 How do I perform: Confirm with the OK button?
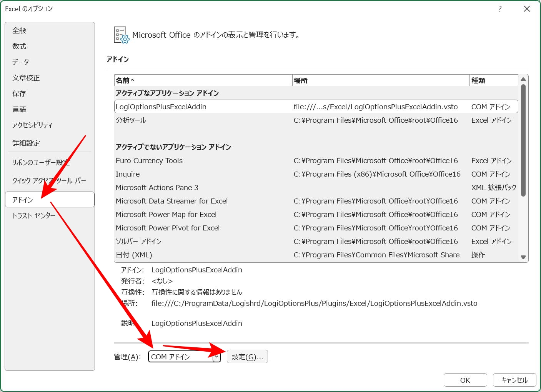(x=465, y=380)
